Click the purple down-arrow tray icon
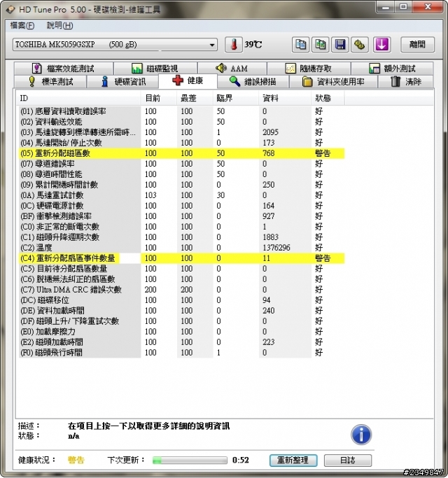This screenshot has height=478, width=448. point(381,45)
